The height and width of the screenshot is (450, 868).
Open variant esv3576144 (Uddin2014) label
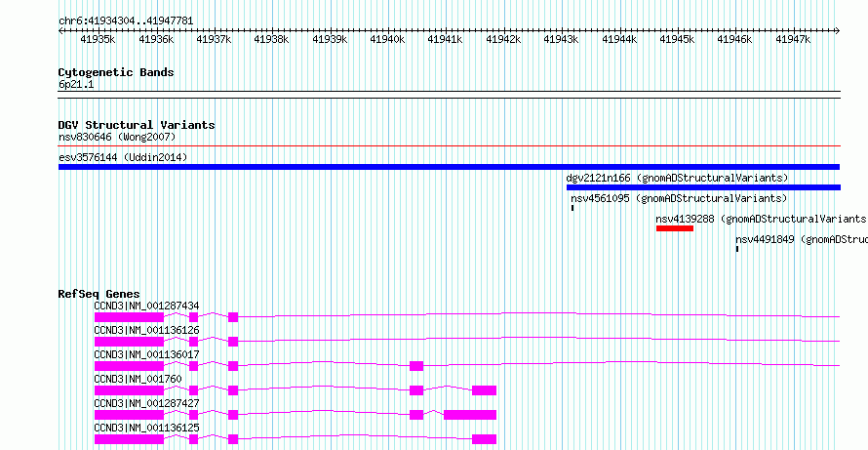(123, 157)
